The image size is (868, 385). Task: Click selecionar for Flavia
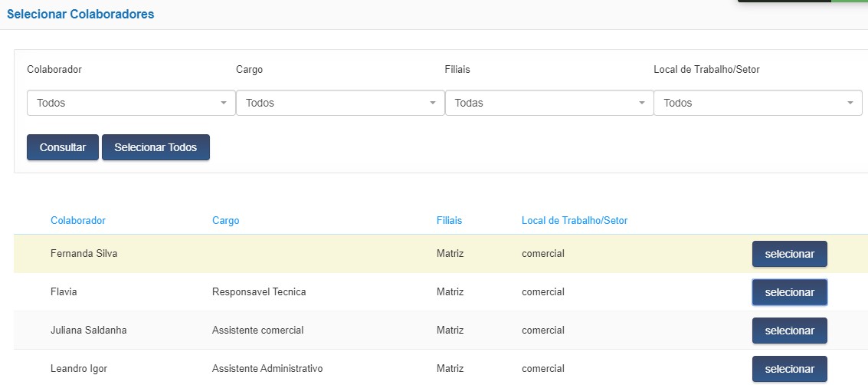click(789, 292)
